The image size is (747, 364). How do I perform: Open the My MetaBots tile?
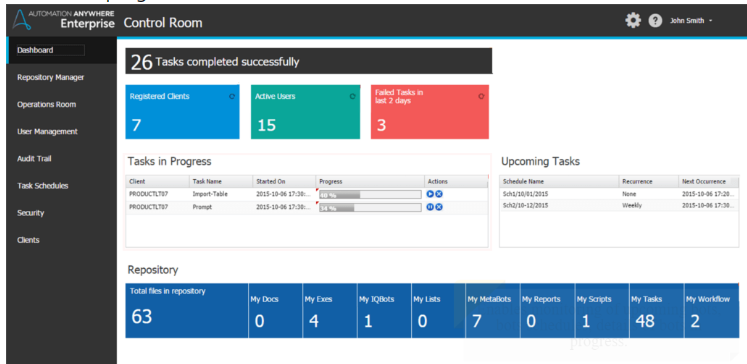tap(493, 311)
